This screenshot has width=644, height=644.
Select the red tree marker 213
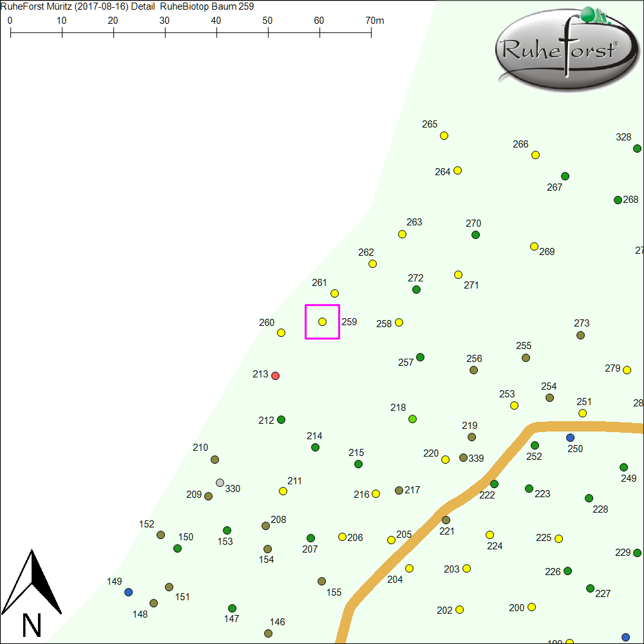point(276,375)
